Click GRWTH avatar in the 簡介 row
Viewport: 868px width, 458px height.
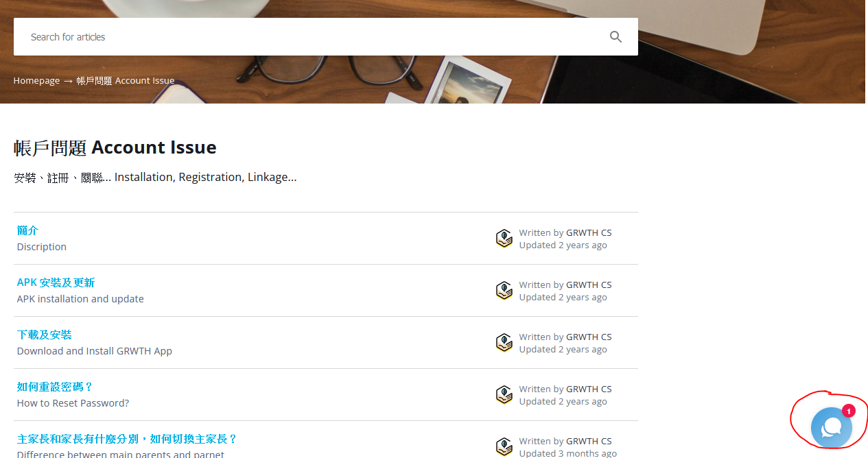[504, 239]
